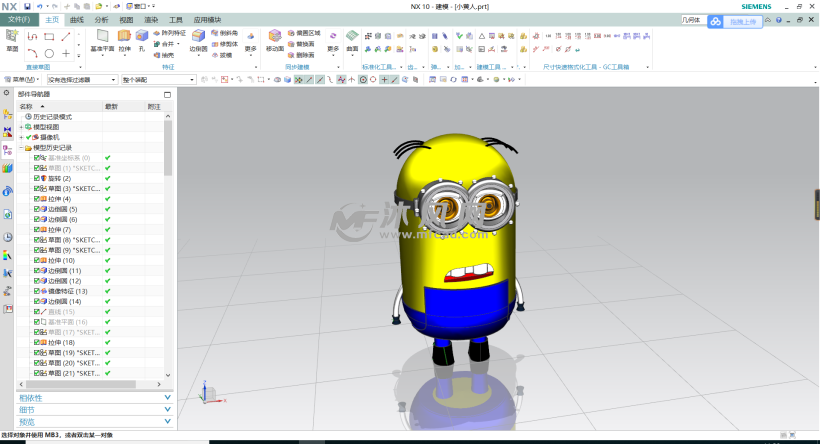Expand the 摄像机 tree node
The image size is (820, 444).
coord(21,138)
